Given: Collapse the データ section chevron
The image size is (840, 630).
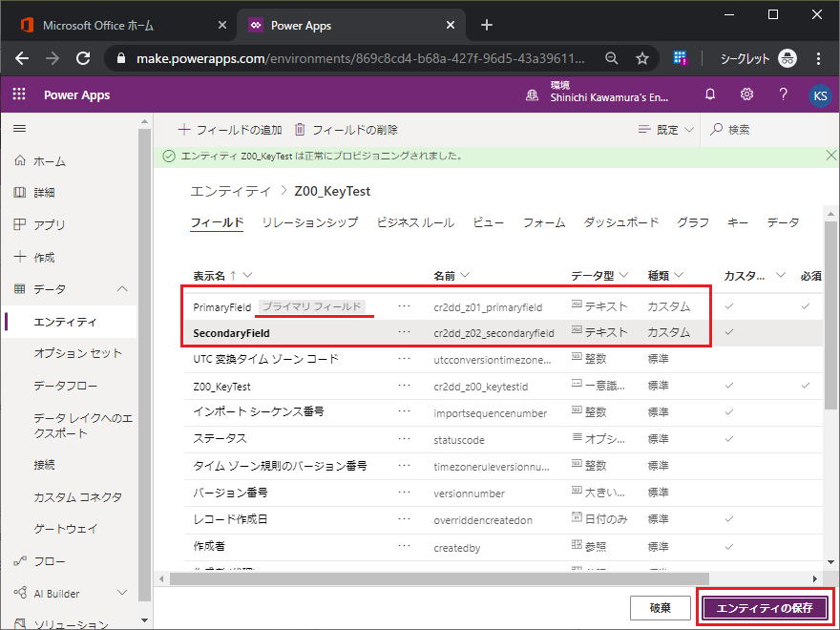Looking at the screenshot, I should pos(122,288).
